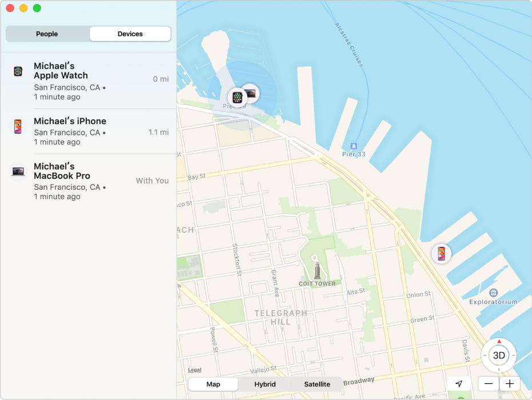Click the Pier 33 ferry icon
Viewport: 532px width, 400px height.
(354, 146)
